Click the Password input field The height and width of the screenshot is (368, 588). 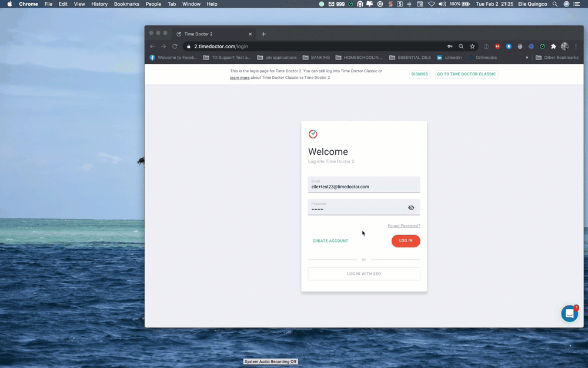point(364,207)
